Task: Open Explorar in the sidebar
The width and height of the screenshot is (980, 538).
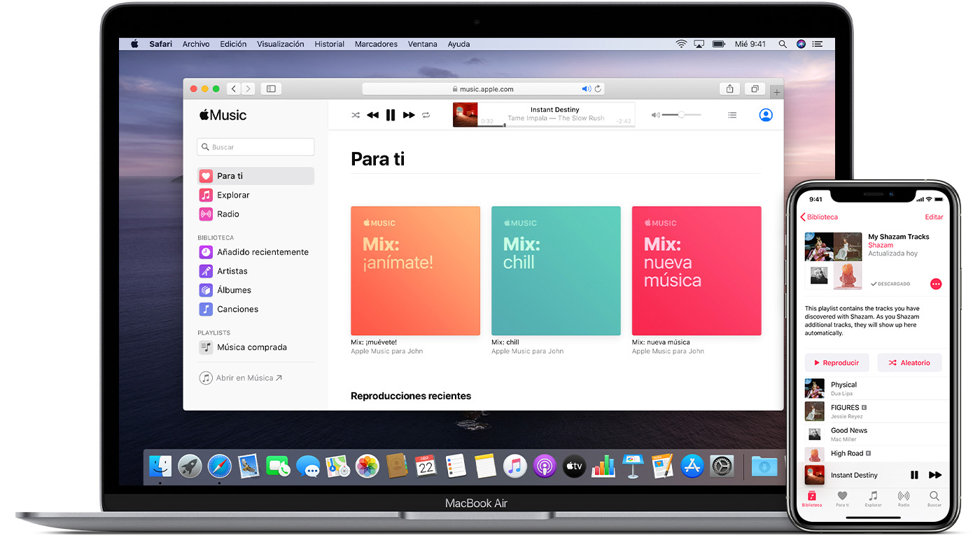Action: coord(255,195)
